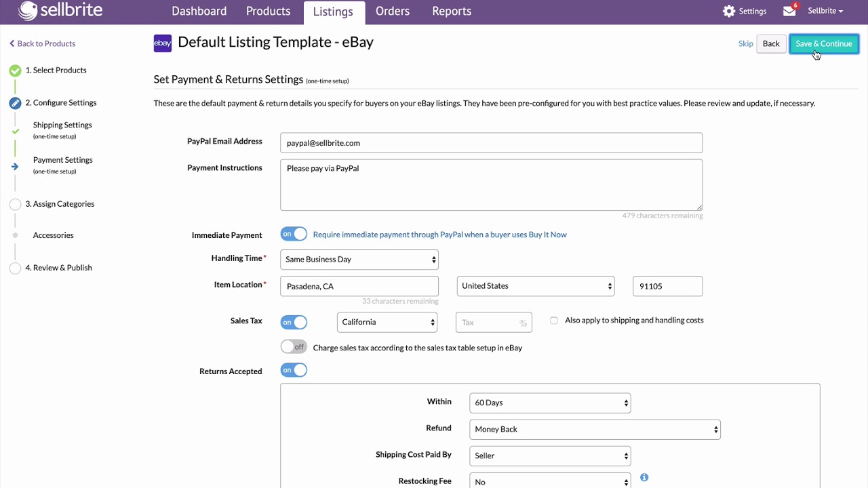This screenshot has width=868, height=488.
Task: Select the Listings tab
Action: click(x=333, y=12)
